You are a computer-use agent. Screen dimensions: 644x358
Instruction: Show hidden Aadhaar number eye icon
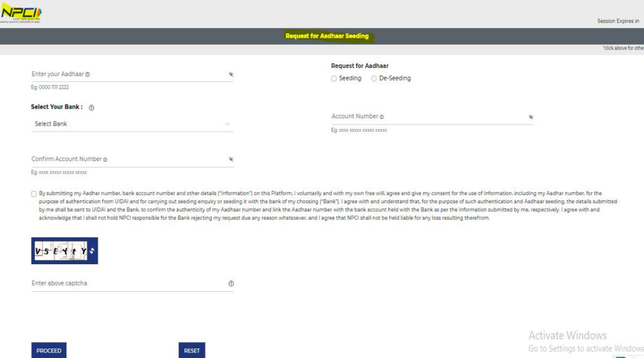(231, 74)
